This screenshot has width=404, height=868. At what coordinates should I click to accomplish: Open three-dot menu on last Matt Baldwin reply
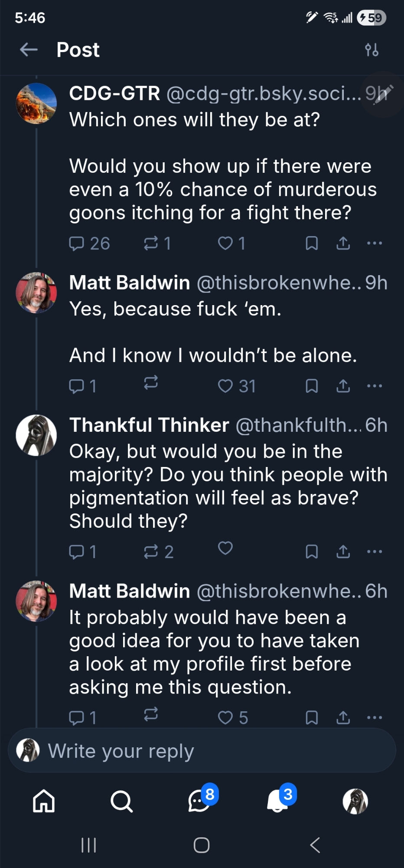(x=375, y=717)
